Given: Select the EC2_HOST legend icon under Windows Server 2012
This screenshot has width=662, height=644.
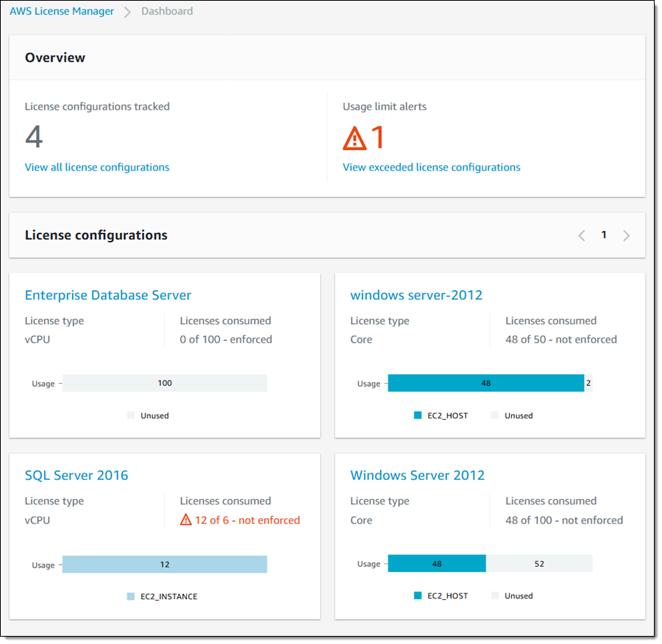Looking at the screenshot, I should click(x=417, y=595).
